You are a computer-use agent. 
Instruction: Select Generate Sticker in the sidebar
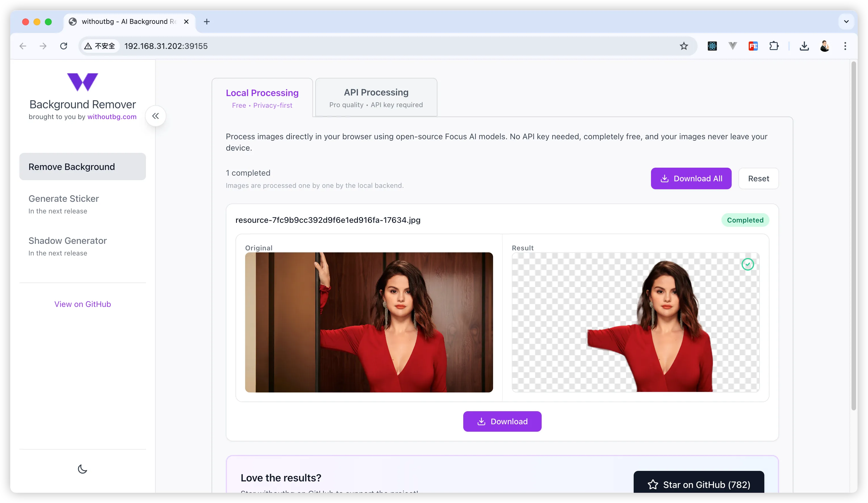point(83,204)
